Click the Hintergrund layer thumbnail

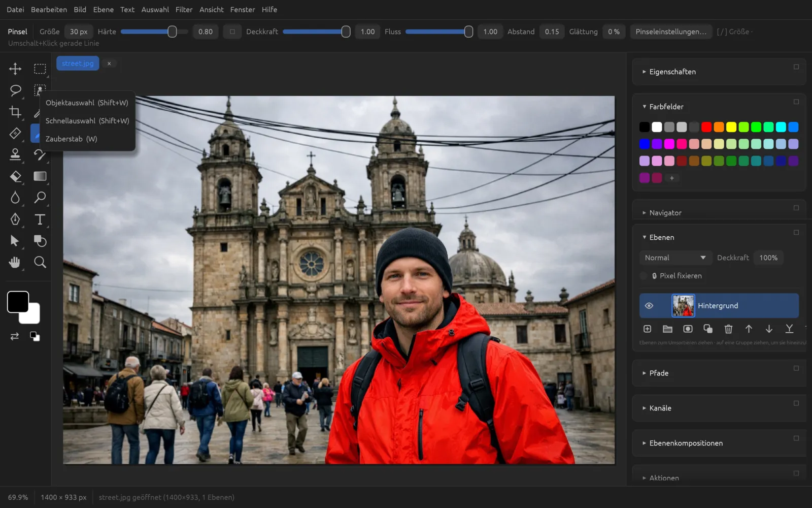click(683, 306)
